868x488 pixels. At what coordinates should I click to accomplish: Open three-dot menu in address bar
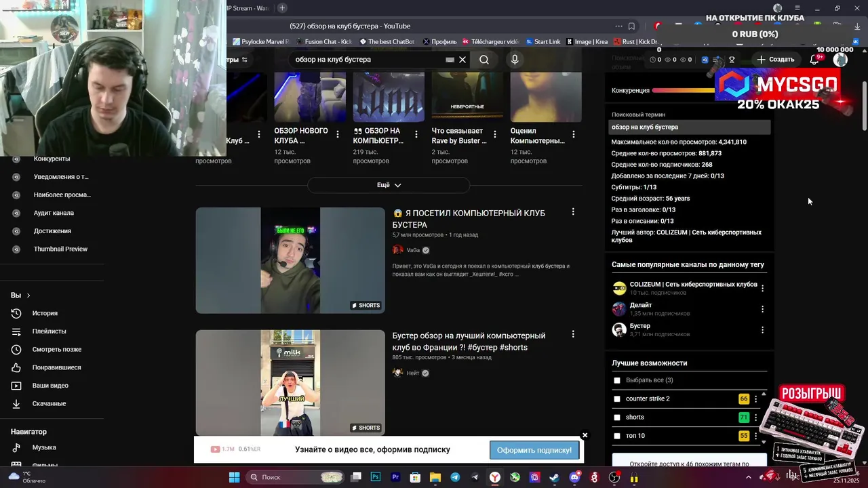click(618, 26)
